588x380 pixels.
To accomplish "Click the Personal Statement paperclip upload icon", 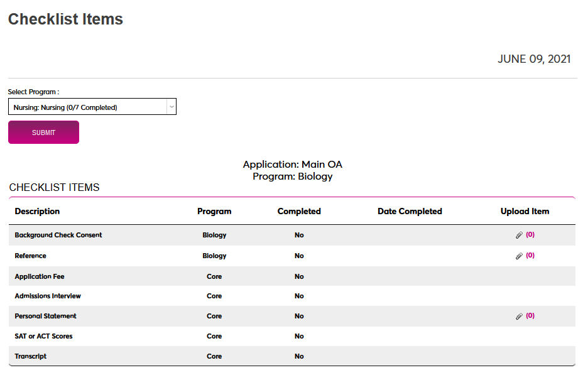I will [519, 317].
